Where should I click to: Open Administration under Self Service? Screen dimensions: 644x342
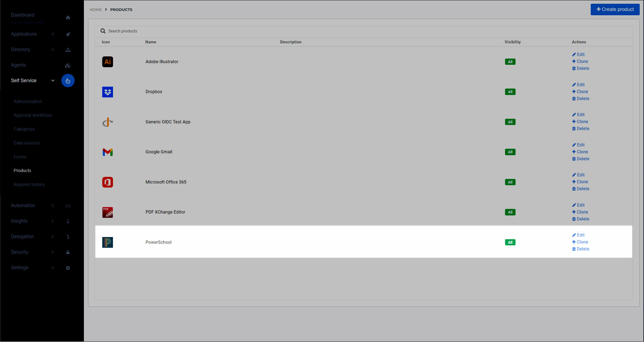(x=28, y=101)
